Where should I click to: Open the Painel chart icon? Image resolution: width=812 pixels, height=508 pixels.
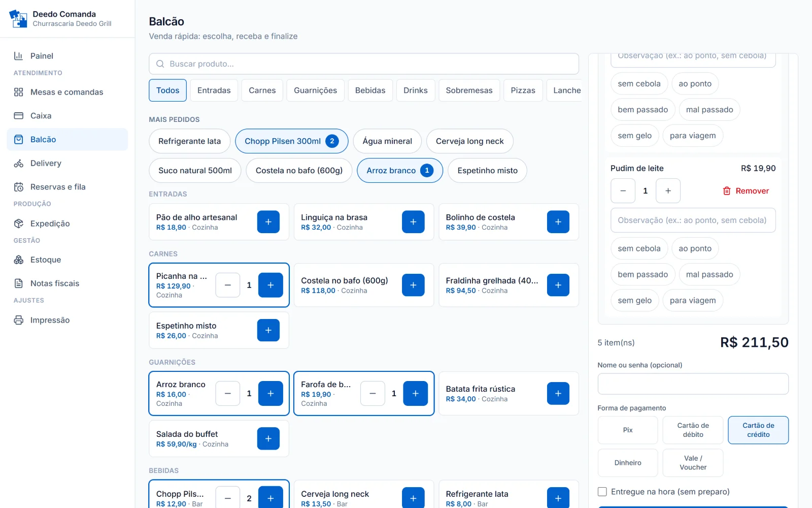tap(19, 56)
